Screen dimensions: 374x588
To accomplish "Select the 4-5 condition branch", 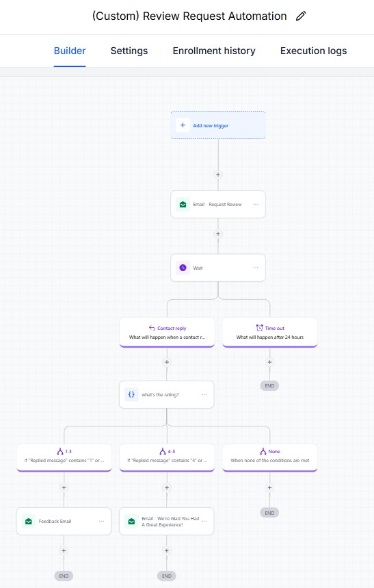I will (x=167, y=457).
